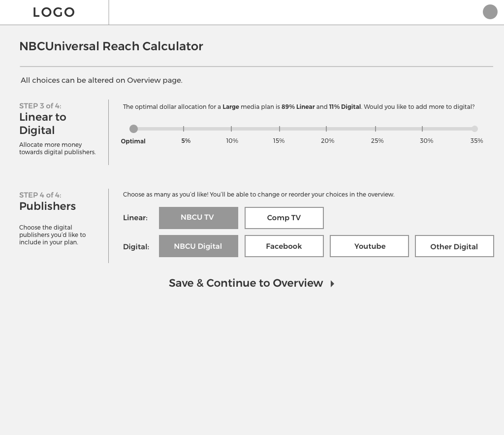Click the 'STEP 3 of 4:' label
Viewport: 504px width, 435px height.
click(x=40, y=106)
